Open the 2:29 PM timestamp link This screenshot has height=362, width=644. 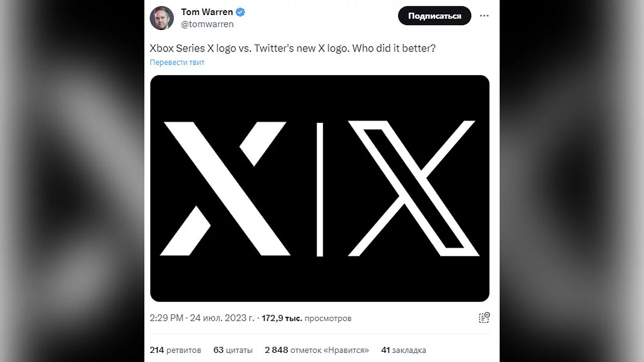[x=166, y=318]
